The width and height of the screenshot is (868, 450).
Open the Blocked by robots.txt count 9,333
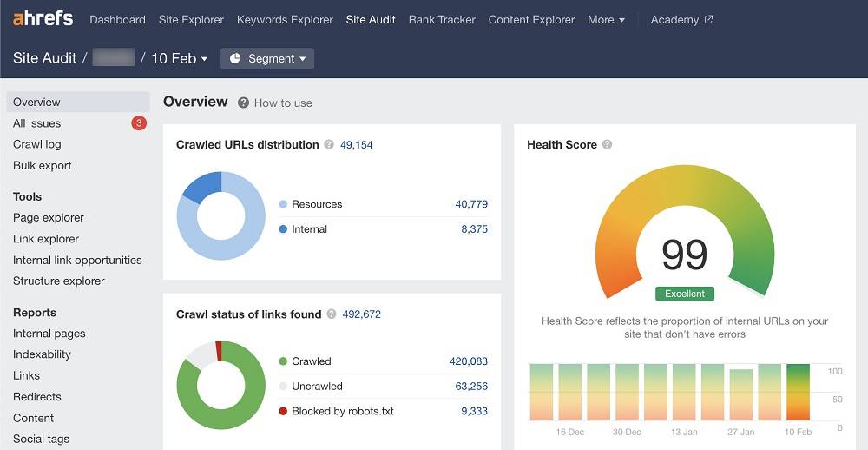[x=474, y=411]
